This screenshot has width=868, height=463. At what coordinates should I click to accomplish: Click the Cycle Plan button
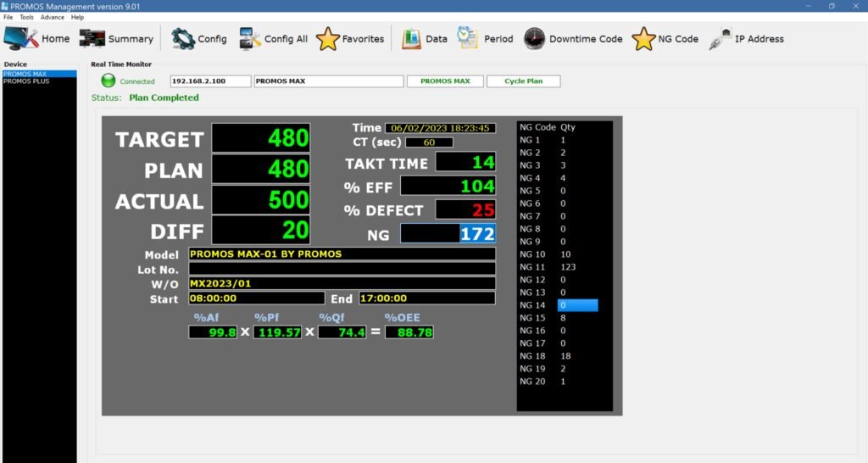click(x=523, y=81)
